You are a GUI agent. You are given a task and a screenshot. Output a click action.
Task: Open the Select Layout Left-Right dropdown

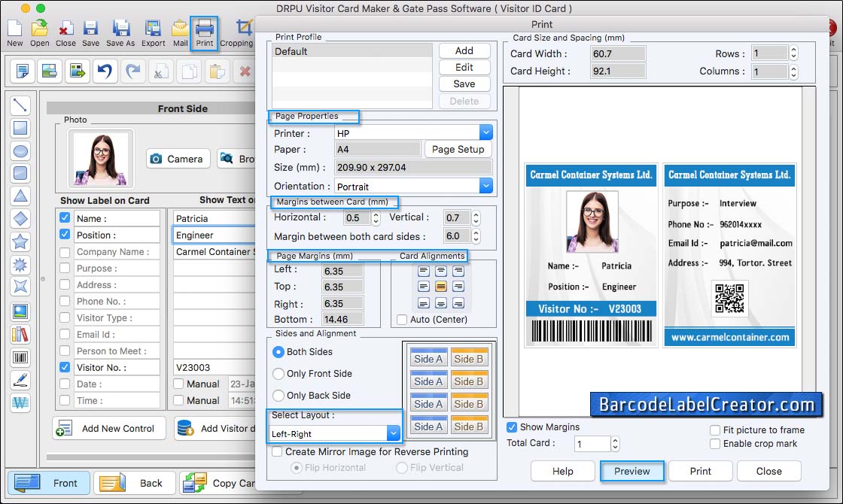tap(393, 433)
